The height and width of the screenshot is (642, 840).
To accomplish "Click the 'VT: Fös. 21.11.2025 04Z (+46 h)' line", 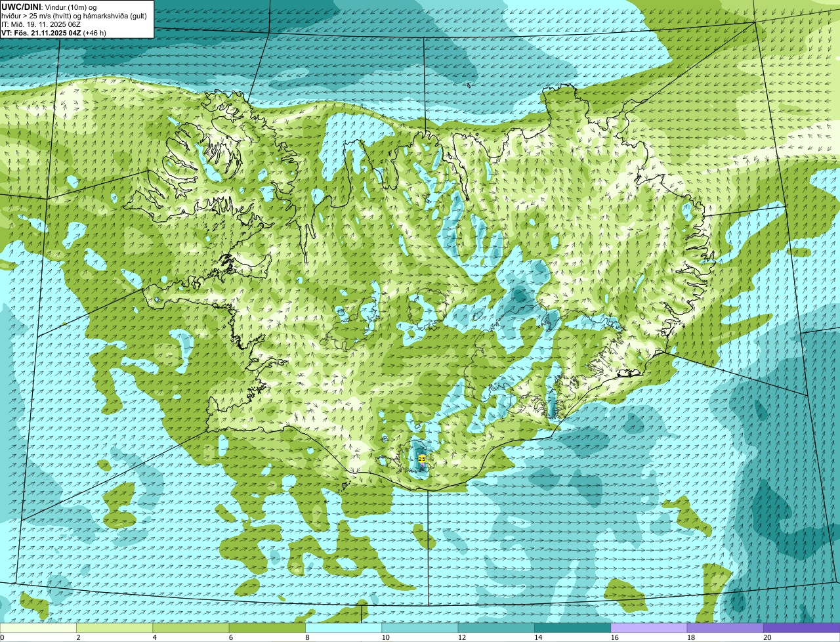I will (54, 33).
